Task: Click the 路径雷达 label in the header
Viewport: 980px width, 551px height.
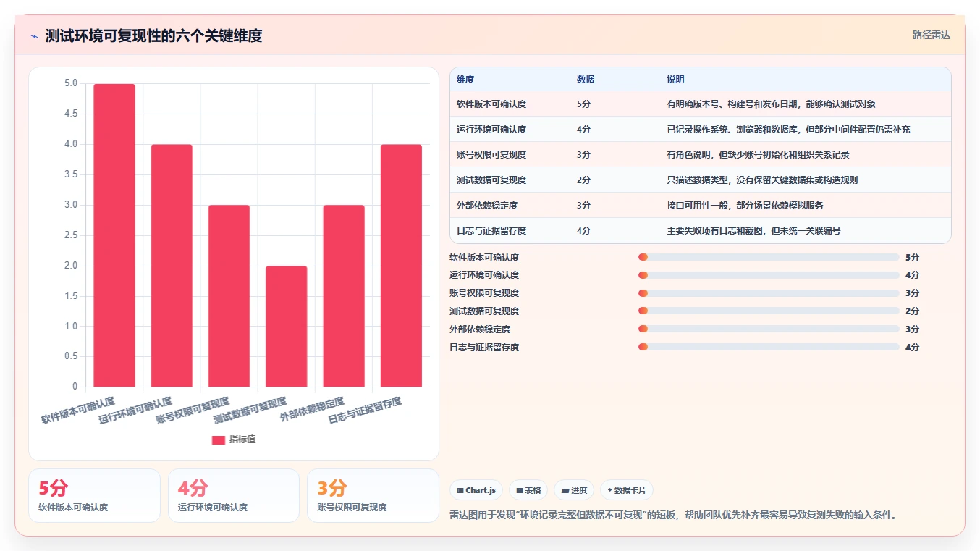Action: (931, 35)
